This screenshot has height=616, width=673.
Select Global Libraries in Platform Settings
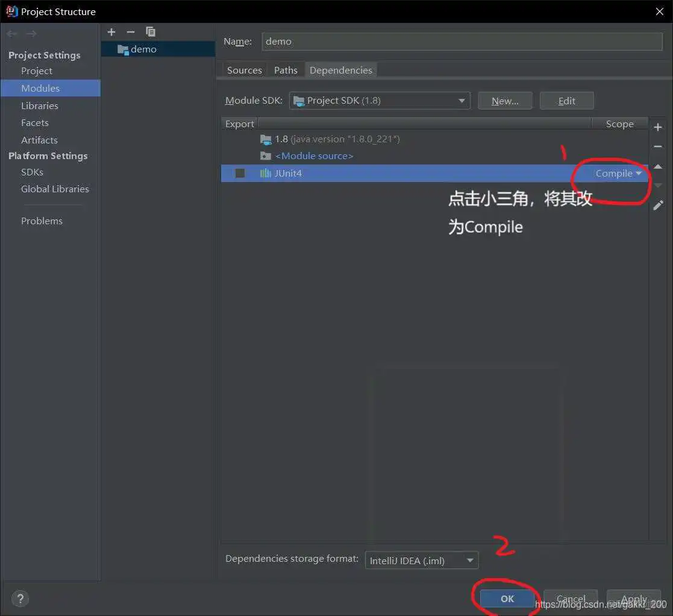click(55, 189)
